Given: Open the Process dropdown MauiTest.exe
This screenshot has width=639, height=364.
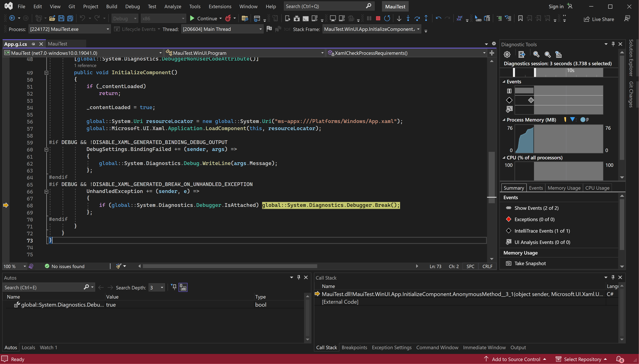Looking at the screenshot, I should (x=69, y=29).
